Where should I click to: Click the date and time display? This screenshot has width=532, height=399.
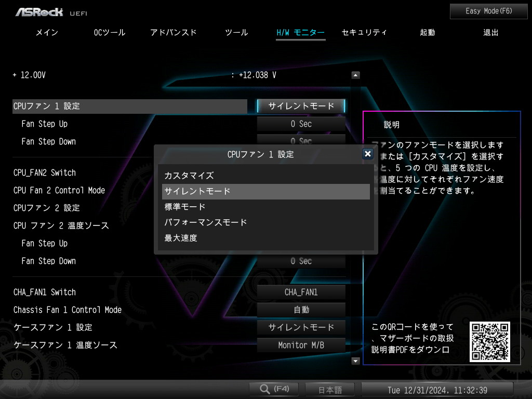point(437,390)
